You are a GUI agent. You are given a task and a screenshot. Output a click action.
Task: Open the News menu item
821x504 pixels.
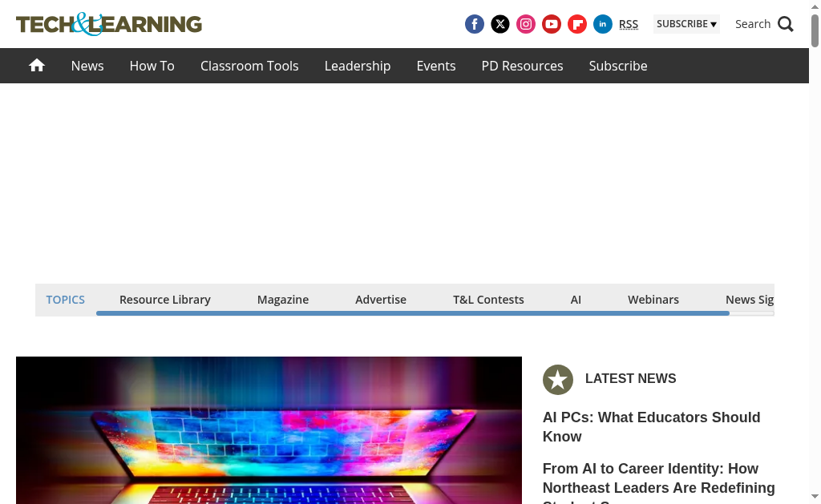(87, 66)
